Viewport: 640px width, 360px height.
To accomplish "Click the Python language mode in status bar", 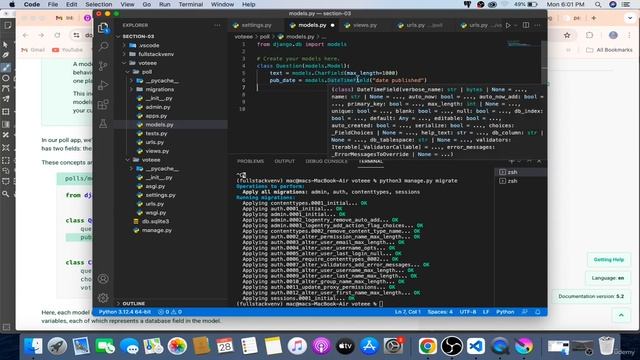I will point(505,312).
